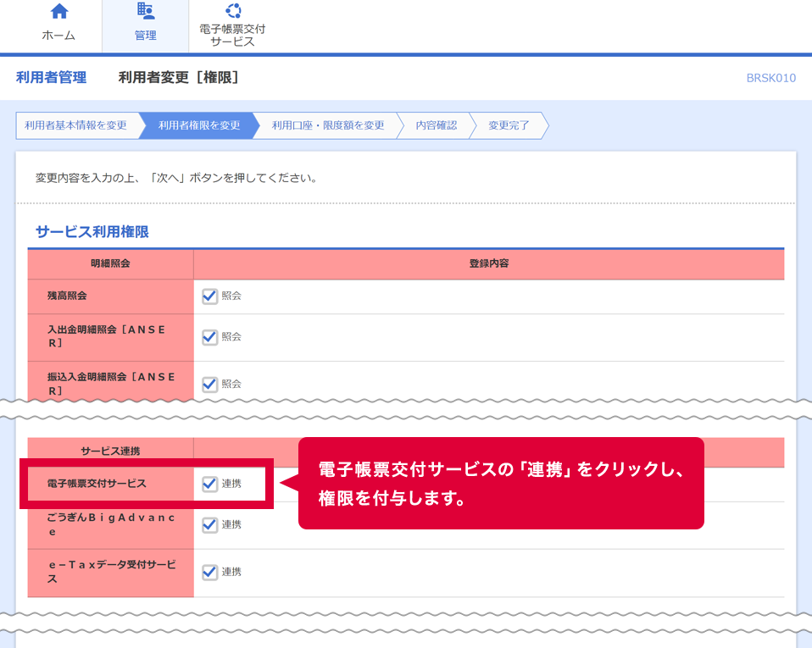Toggle 残高照会 照会 checkbox
The image size is (812, 648).
coord(209,296)
